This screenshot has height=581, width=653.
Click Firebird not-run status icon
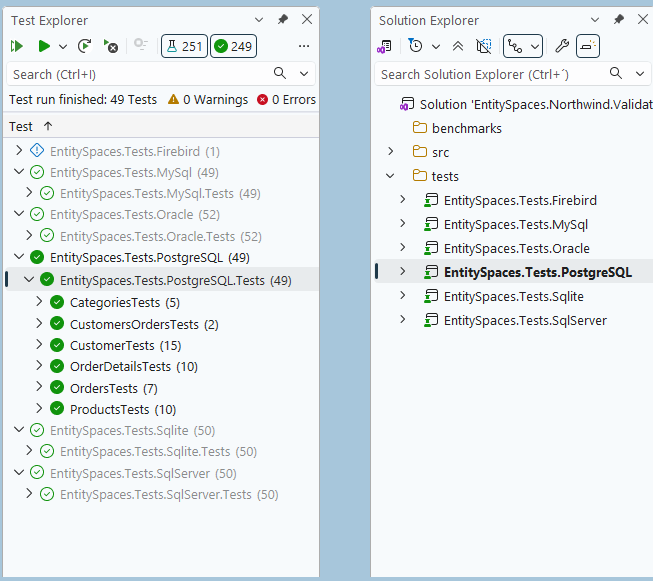click(x=37, y=150)
